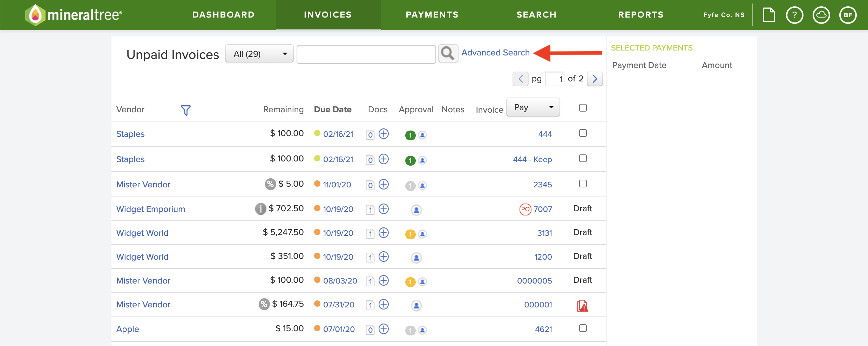Screen dimensions: 868x346
Task: Check the box for invoice 444 - Keep
Action: [x=583, y=158]
